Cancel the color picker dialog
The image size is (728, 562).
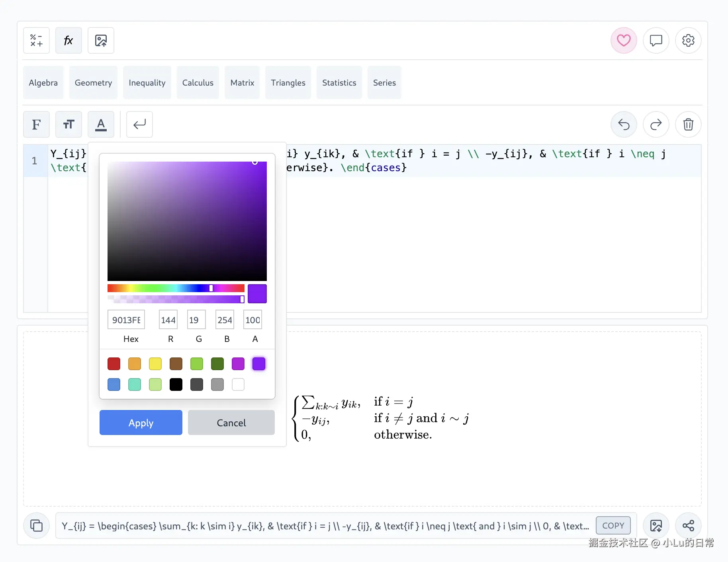click(231, 423)
